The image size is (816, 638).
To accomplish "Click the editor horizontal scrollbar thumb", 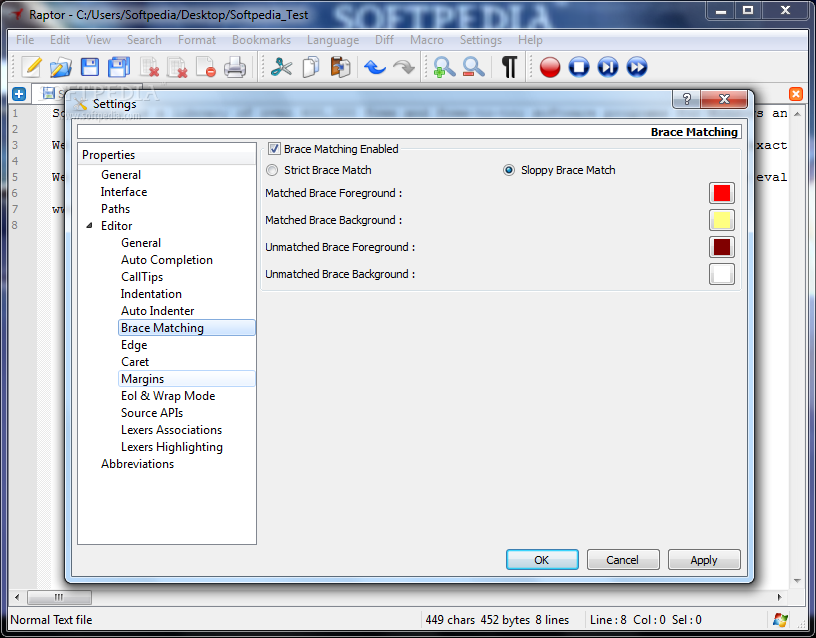I will (59, 597).
